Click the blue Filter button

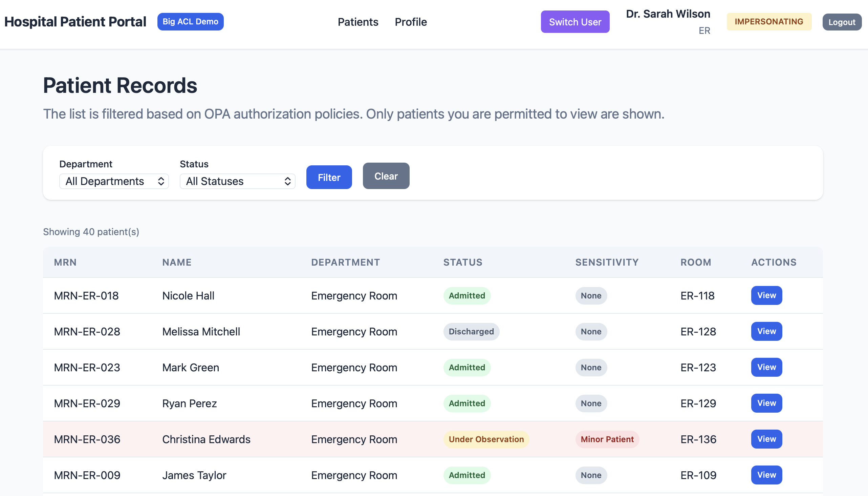329,177
